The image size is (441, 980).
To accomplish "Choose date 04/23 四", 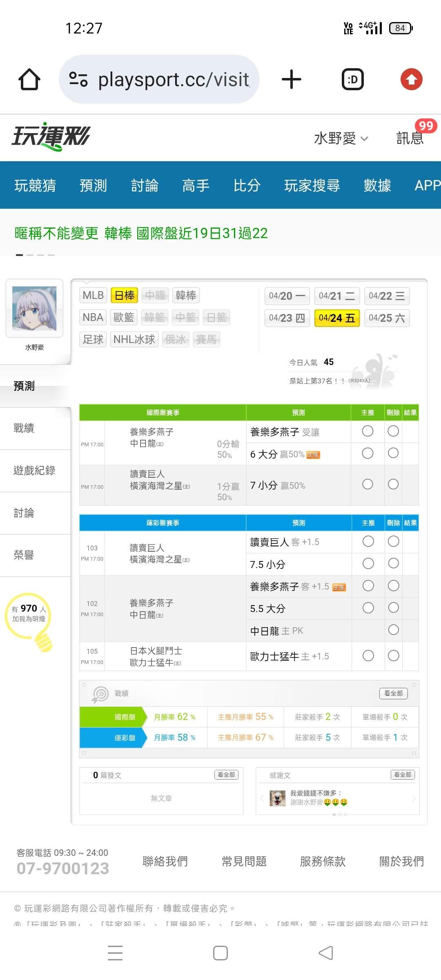I will tap(287, 318).
